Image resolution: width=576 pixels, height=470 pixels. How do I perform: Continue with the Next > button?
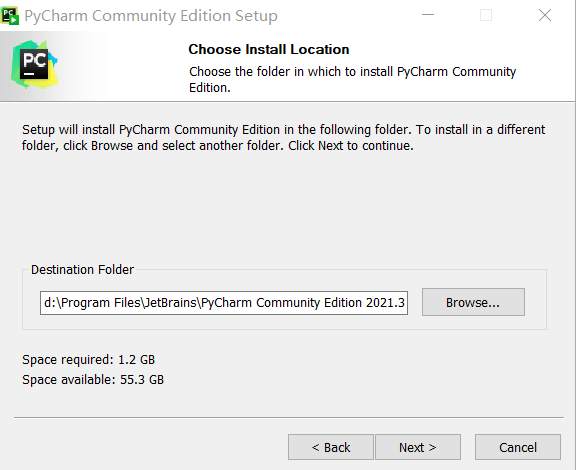point(418,447)
